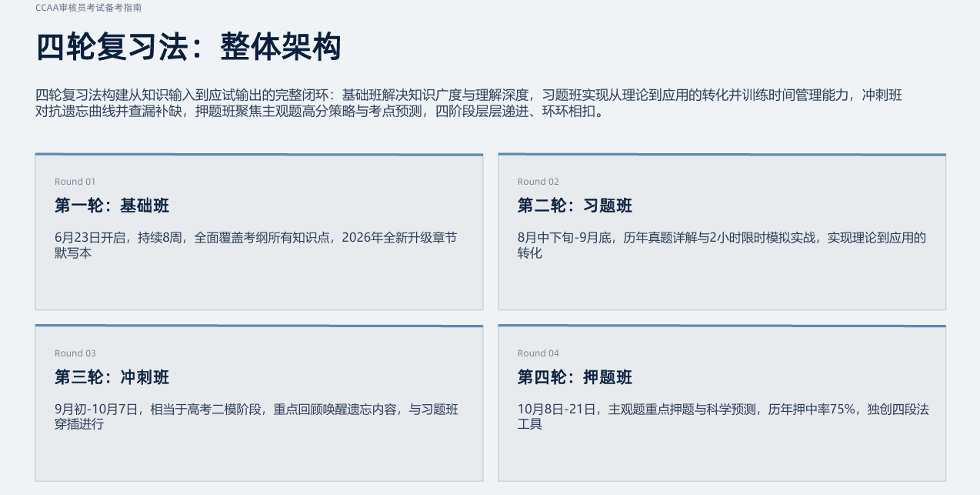Click the description starting 10月8日-21日
980x495 pixels.
pos(723,416)
